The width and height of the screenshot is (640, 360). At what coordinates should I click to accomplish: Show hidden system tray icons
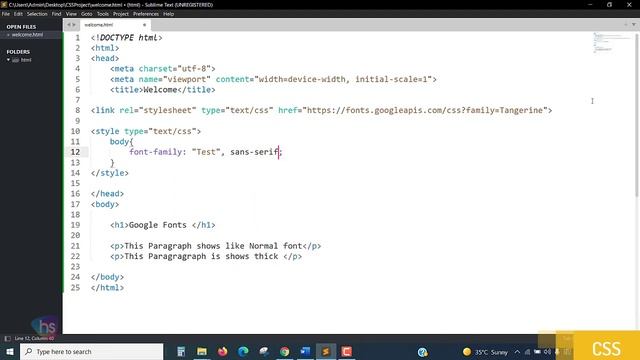(x=517, y=352)
